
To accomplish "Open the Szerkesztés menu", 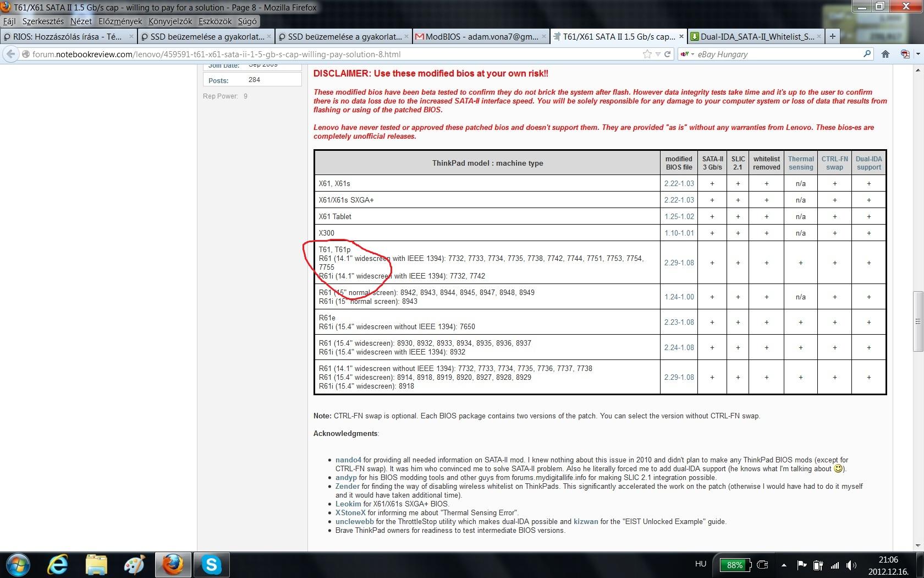I will tap(43, 21).
